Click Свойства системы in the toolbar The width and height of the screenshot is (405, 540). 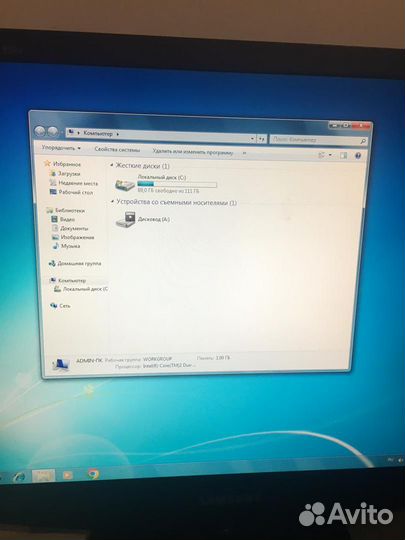pyautogui.click(x=117, y=149)
